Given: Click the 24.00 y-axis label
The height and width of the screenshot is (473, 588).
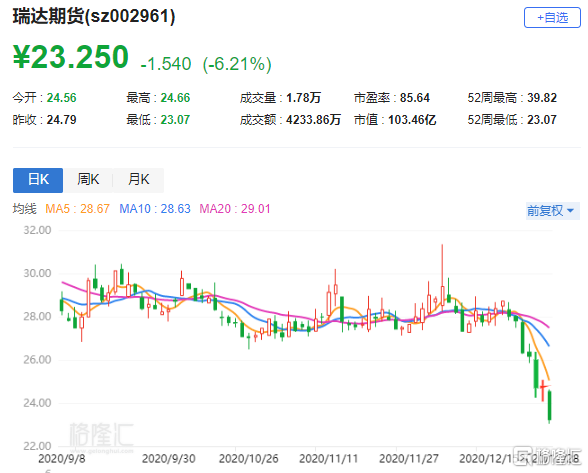Looking at the screenshot, I should pyautogui.click(x=37, y=403).
